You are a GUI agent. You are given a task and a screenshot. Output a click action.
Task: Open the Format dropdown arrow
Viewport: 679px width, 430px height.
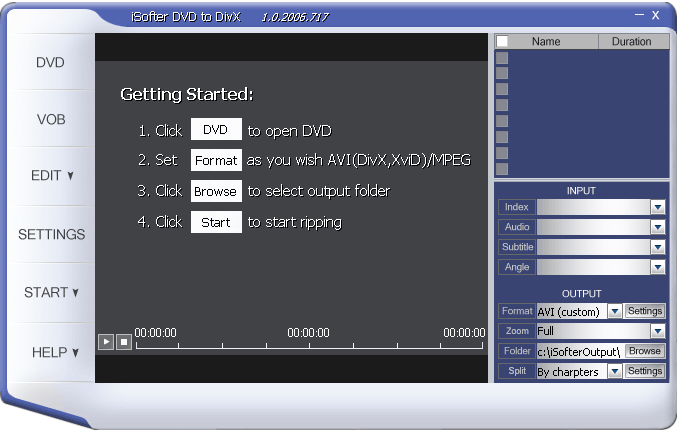click(x=614, y=311)
